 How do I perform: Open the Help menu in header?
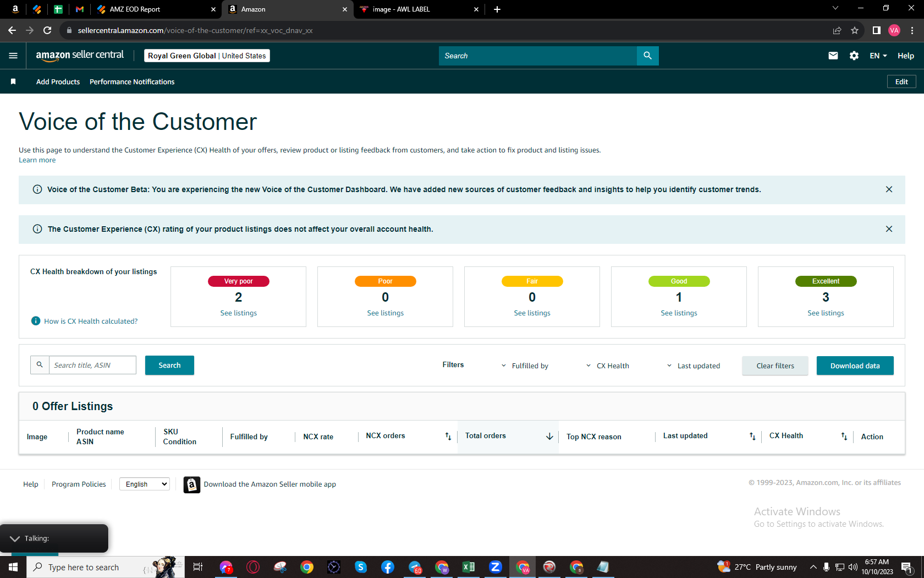[906, 56]
